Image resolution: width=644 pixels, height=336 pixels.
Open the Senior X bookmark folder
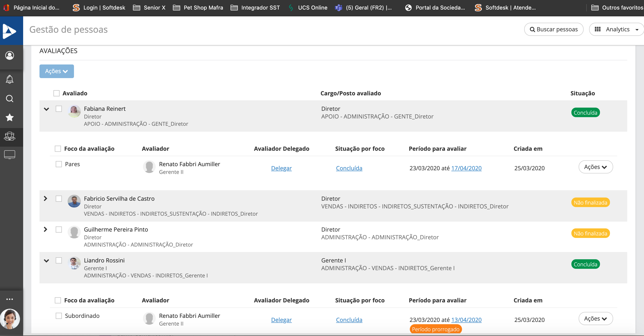coord(149,7)
